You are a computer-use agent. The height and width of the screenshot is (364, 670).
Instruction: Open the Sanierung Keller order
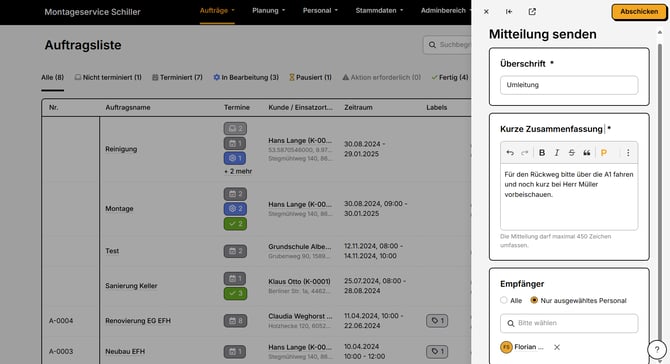[x=131, y=286]
